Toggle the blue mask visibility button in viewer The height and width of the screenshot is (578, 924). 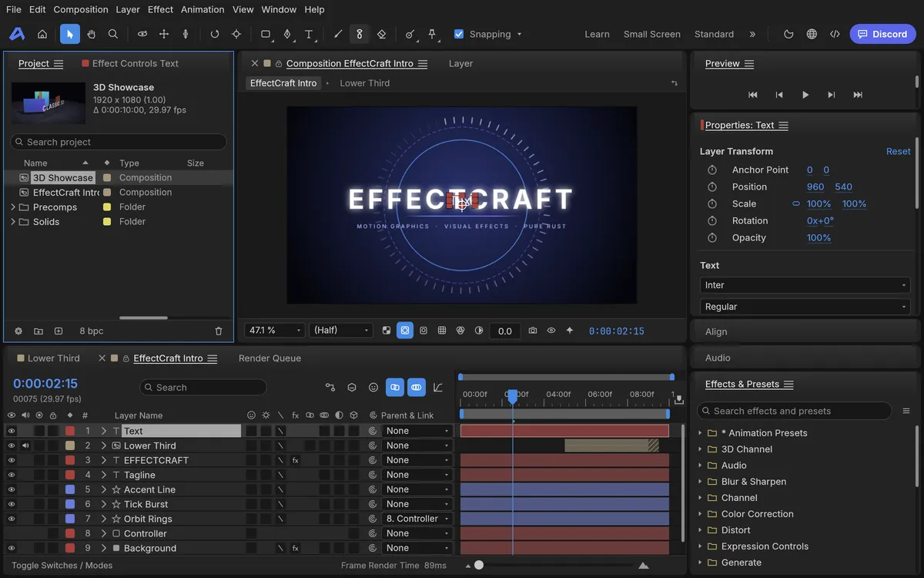click(405, 331)
